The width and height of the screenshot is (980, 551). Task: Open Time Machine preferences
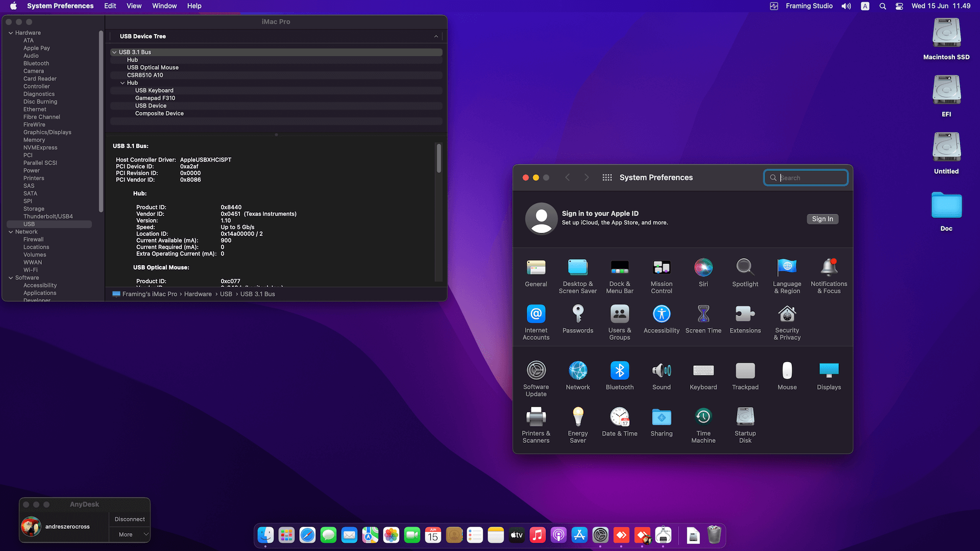(x=703, y=417)
